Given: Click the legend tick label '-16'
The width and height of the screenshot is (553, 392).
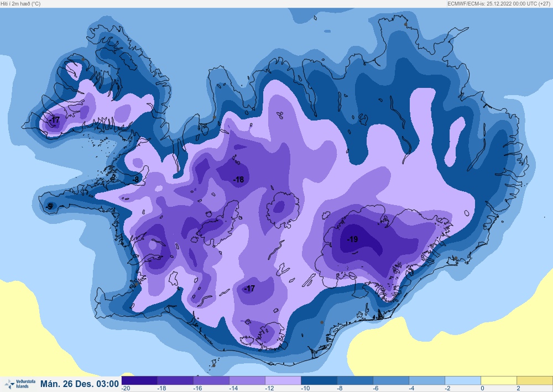Looking at the screenshot, I should click(197, 389).
